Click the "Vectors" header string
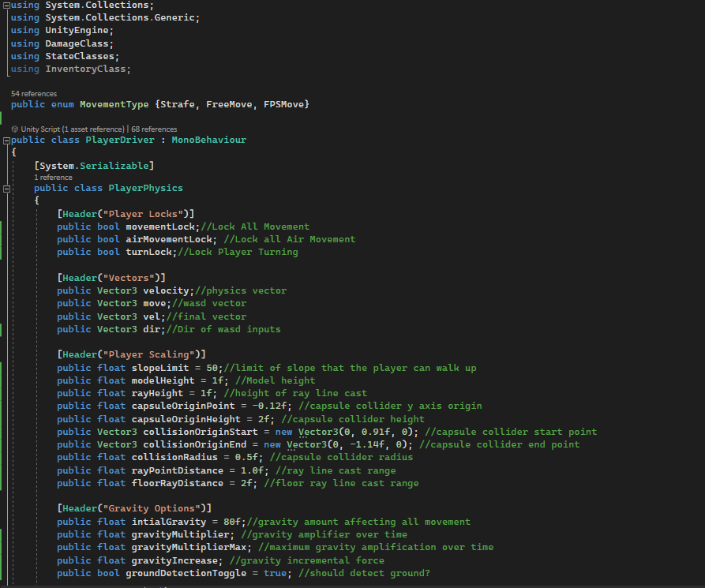This screenshot has height=588, width=705. point(129,278)
